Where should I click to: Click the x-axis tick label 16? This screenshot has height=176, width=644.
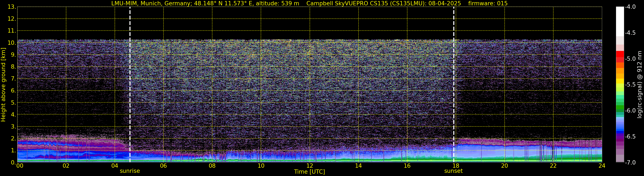click(407, 166)
